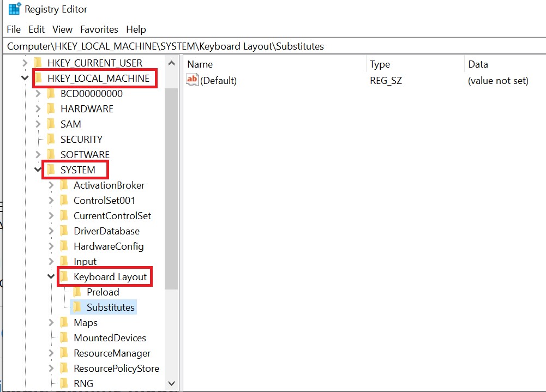Click the DriverDatabase folder icon
Viewport: 546px width, 392px height.
pyautogui.click(x=64, y=231)
